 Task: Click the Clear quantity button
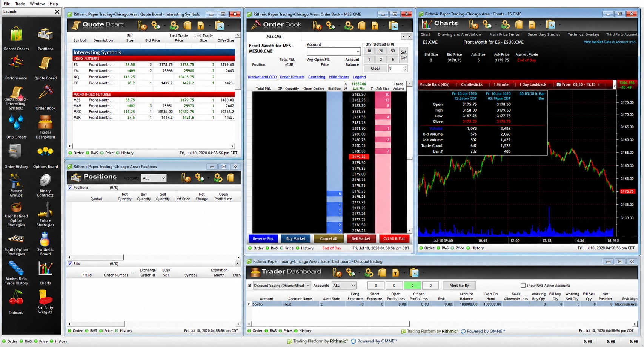pyautogui.click(x=375, y=69)
